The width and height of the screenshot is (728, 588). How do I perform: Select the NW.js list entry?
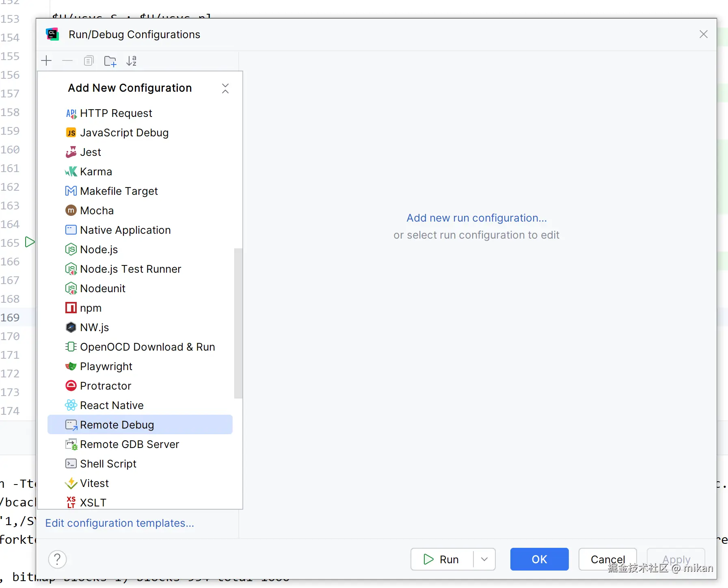click(140, 327)
